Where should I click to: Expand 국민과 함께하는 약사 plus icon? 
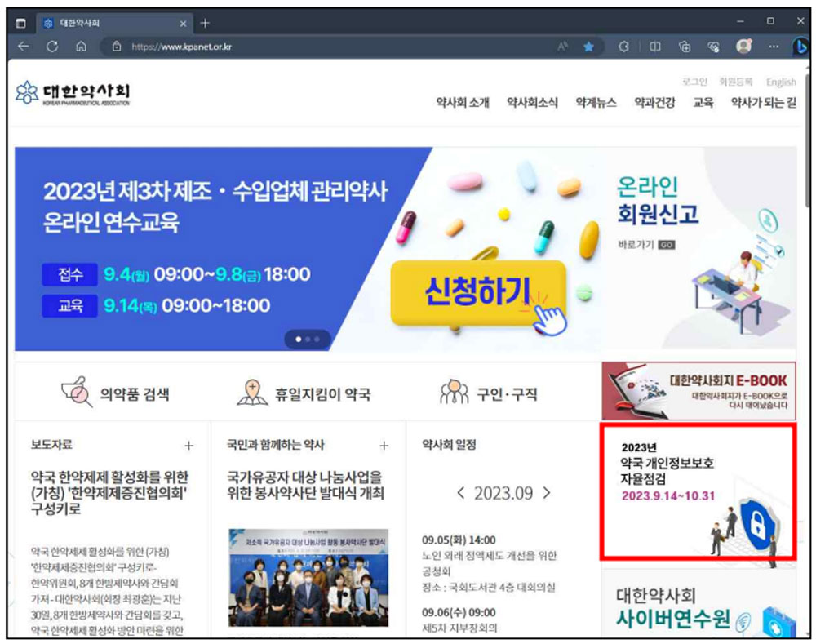[x=384, y=446]
